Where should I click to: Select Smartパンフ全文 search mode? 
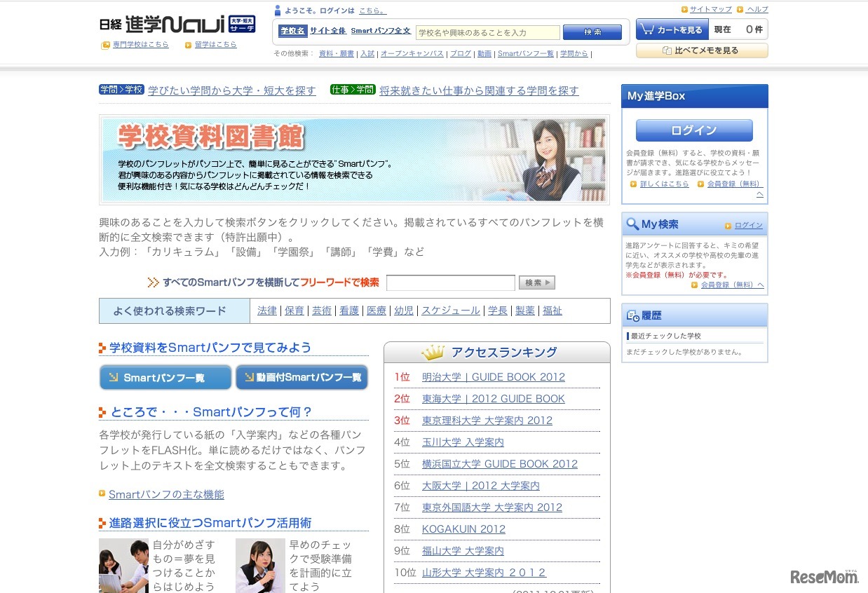(x=379, y=31)
